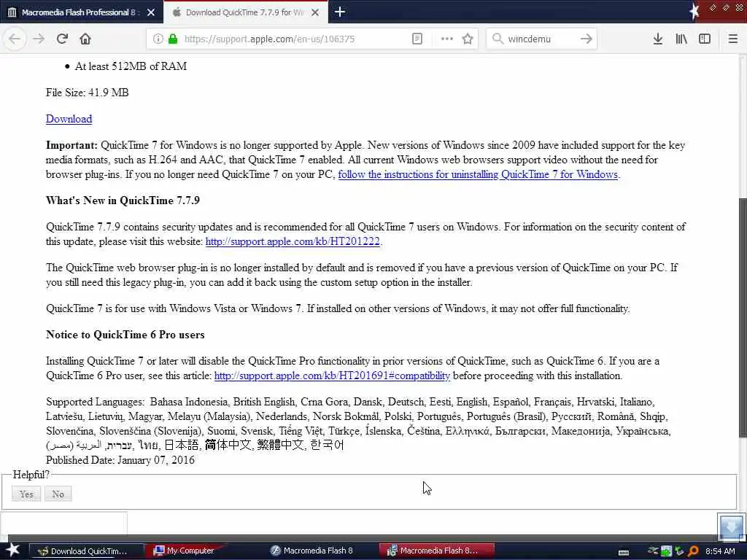Click the keyboard tray icon

pyautogui.click(x=623, y=553)
